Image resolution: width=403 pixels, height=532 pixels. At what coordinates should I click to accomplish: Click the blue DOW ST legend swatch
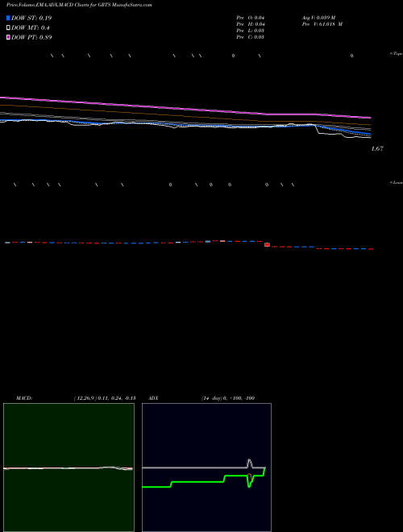8,18
